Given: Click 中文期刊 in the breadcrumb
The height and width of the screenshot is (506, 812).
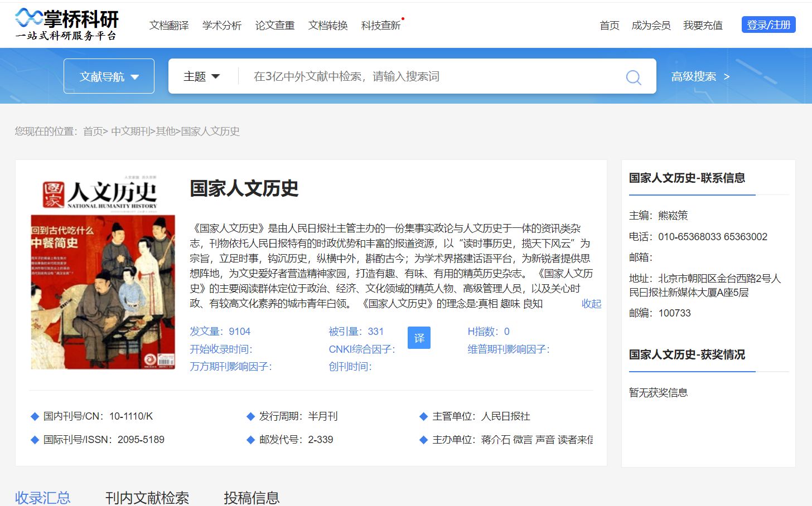Looking at the screenshot, I should click(x=130, y=132).
